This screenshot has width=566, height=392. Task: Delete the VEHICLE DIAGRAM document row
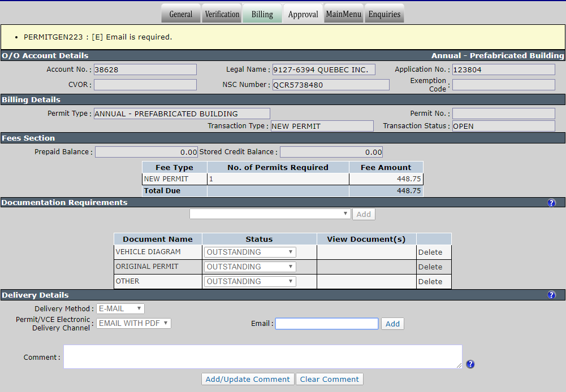(430, 252)
